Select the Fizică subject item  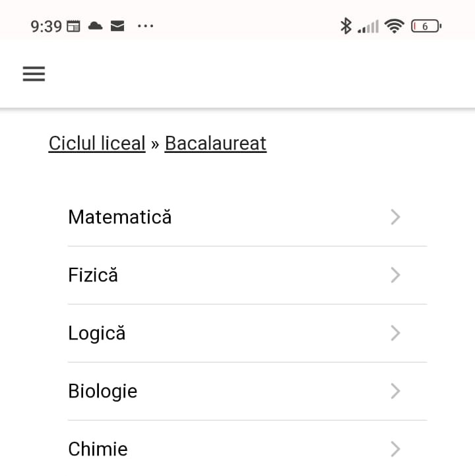[247, 275]
